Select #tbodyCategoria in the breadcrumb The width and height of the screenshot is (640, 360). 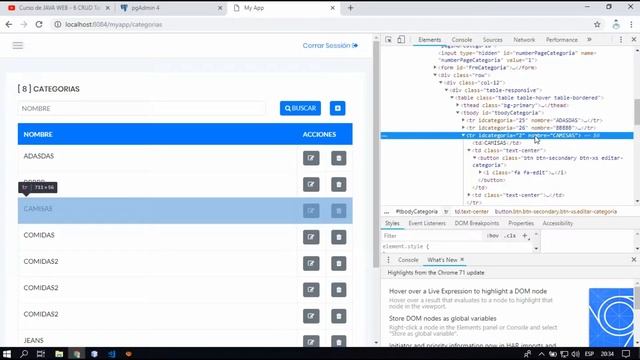[x=417, y=211]
